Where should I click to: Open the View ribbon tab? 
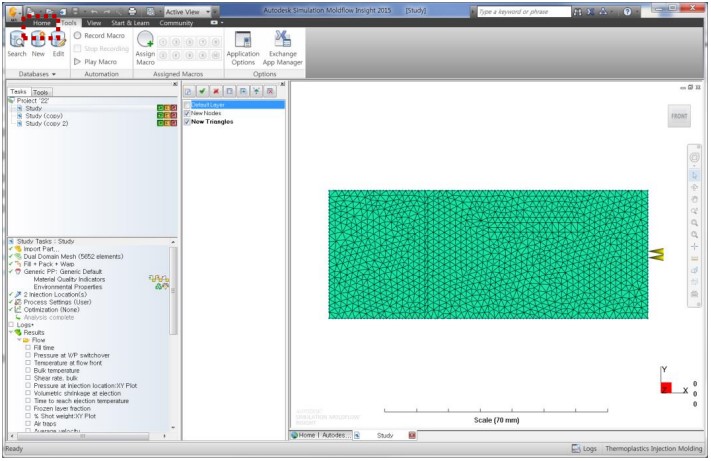[x=94, y=23]
